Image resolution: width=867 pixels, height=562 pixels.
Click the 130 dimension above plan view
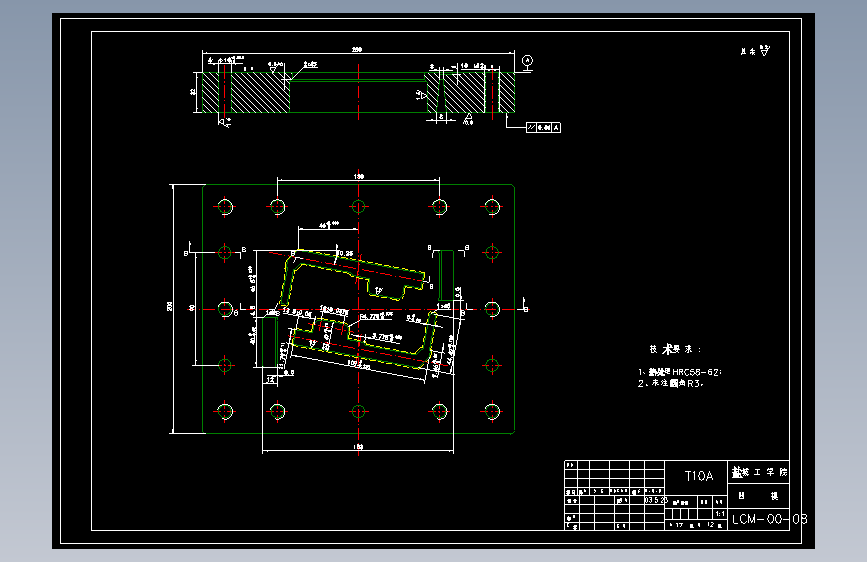(x=359, y=176)
